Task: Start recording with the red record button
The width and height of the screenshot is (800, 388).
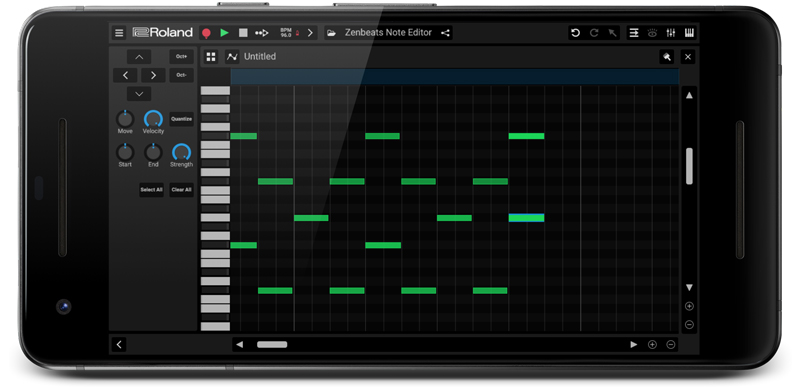Action: [206, 33]
